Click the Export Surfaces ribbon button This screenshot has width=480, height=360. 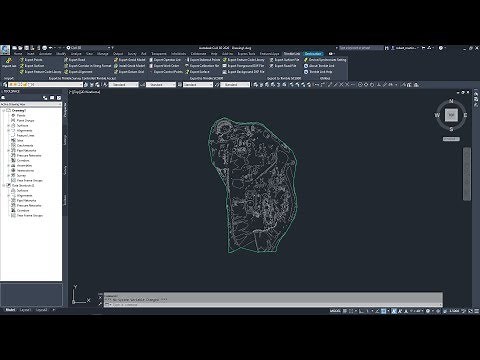(x=32, y=66)
